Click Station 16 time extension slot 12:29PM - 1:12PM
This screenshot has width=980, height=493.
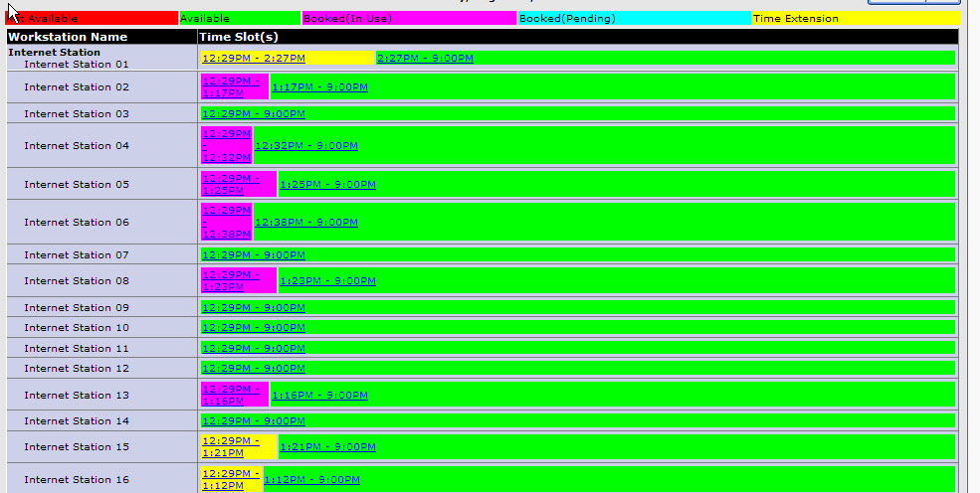pos(231,479)
